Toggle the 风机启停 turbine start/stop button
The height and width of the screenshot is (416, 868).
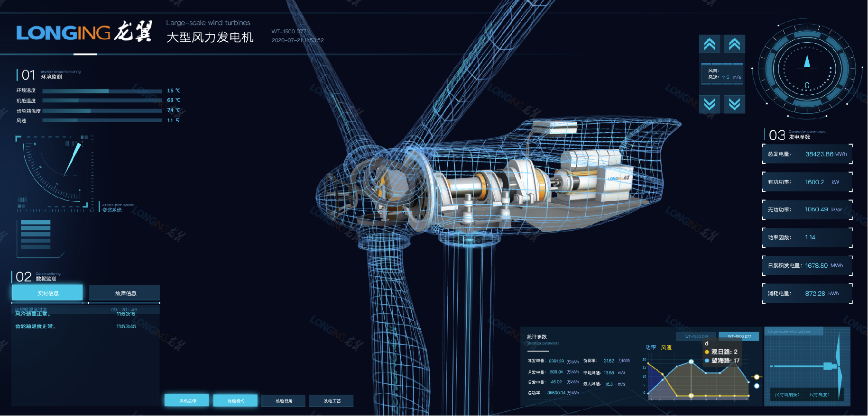tap(187, 400)
